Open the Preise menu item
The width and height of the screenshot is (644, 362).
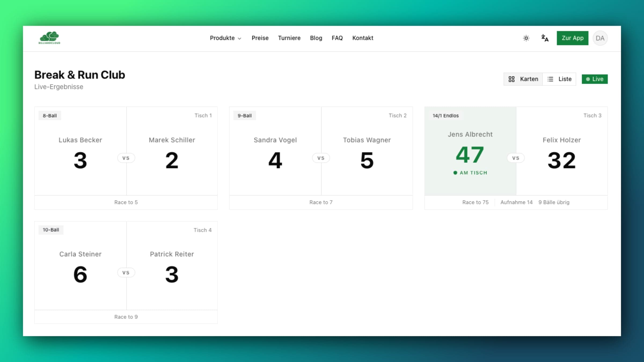coord(260,38)
